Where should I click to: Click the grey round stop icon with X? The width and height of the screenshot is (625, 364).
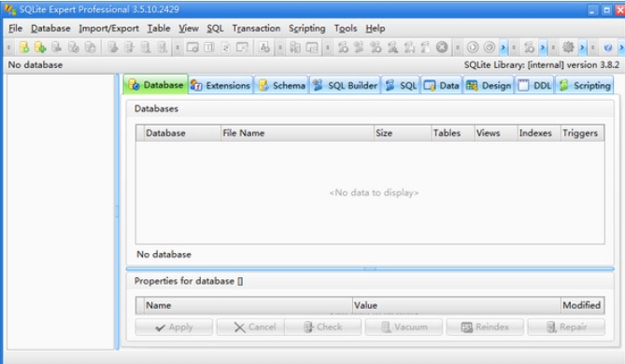(x=442, y=47)
